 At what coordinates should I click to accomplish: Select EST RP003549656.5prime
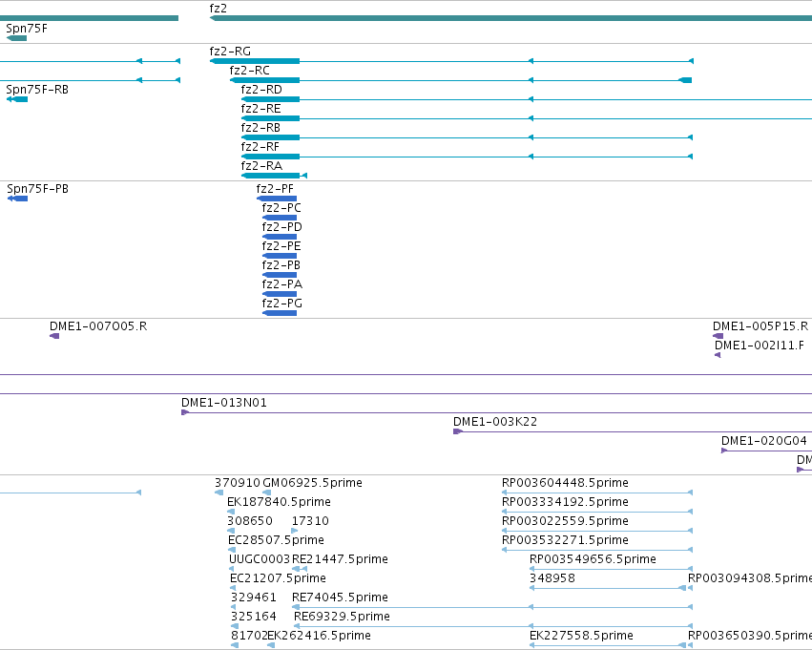pyautogui.click(x=611, y=569)
